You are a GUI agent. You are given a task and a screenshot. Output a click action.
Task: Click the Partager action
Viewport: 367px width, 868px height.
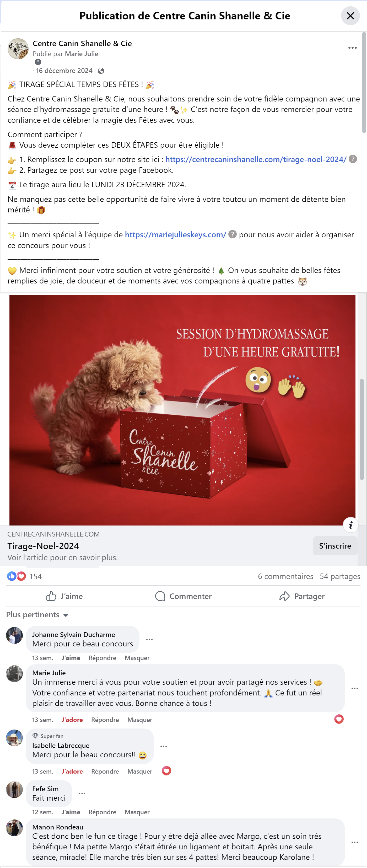[x=302, y=596]
